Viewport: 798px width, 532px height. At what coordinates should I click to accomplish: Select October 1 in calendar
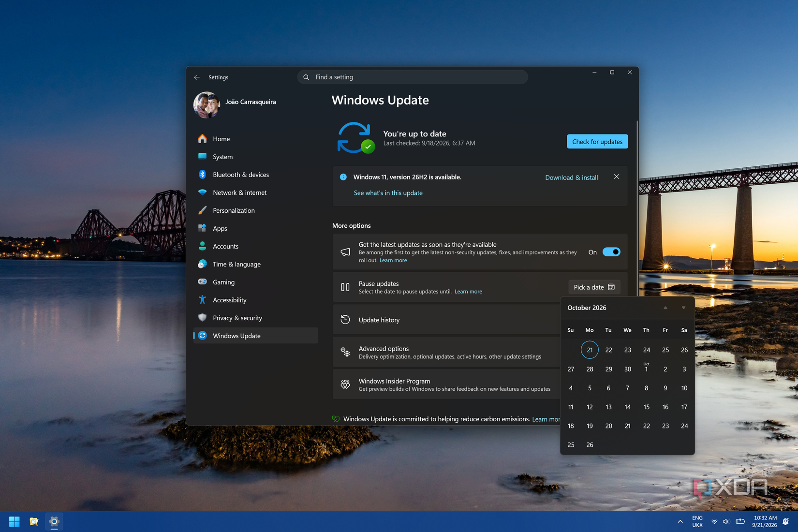click(x=646, y=369)
